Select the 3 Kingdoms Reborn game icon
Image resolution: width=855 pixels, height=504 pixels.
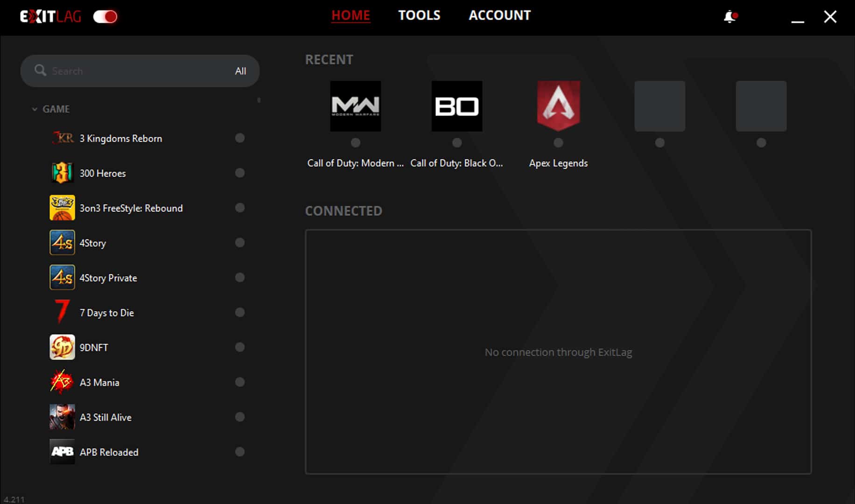[62, 138]
